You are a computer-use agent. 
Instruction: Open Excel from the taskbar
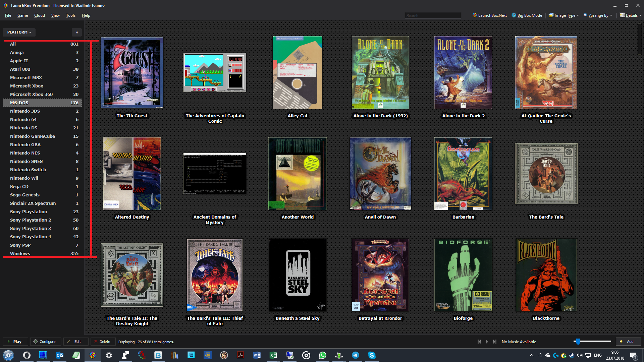click(273, 355)
